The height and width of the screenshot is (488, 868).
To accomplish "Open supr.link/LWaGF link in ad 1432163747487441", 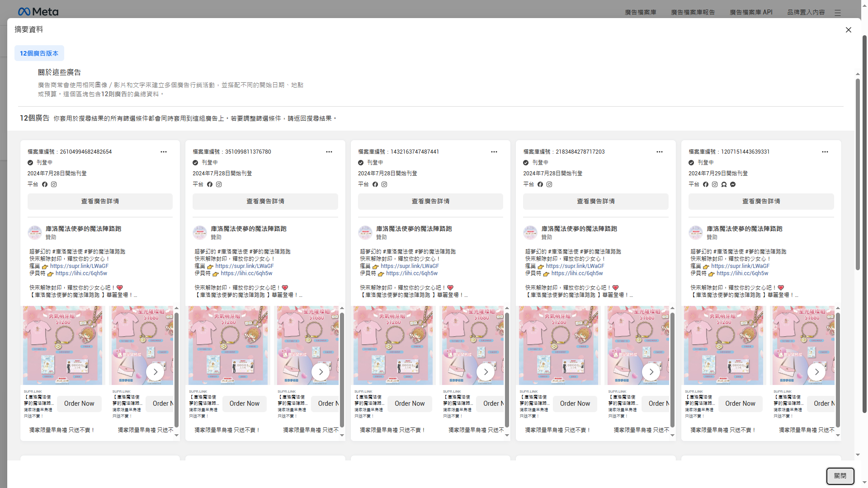I will pos(410,266).
